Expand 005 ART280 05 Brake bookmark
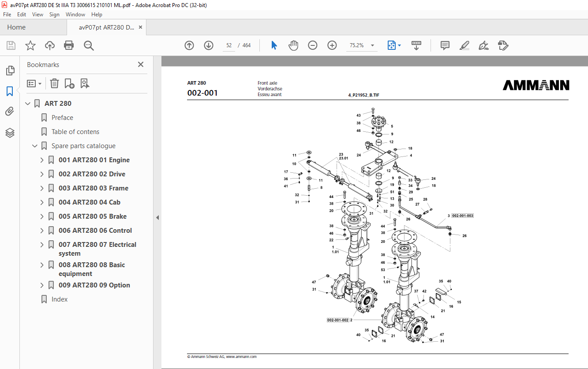 pyautogui.click(x=42, y=216)
